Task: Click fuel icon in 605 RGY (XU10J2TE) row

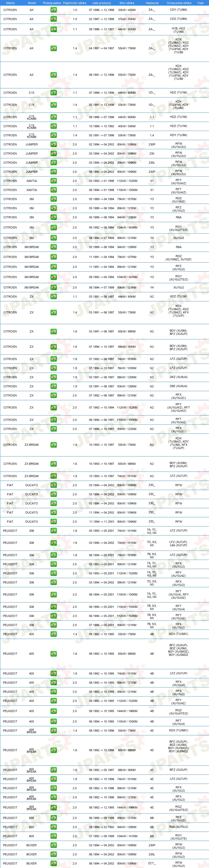Action: pyautogui.click(x=53, y=836)
